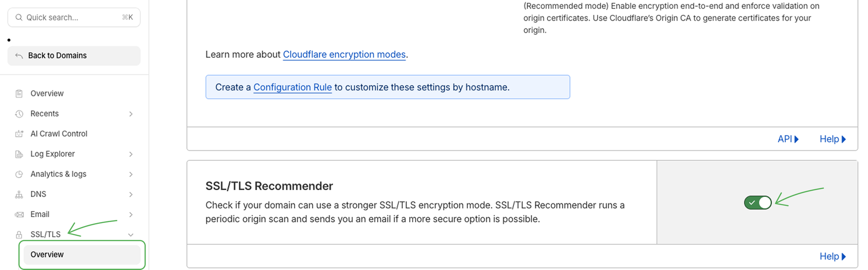Image resolution: width=868 pixels, height=270 pixels.
Task: Click the DNS network icon
Action: (x=19, y=195)
